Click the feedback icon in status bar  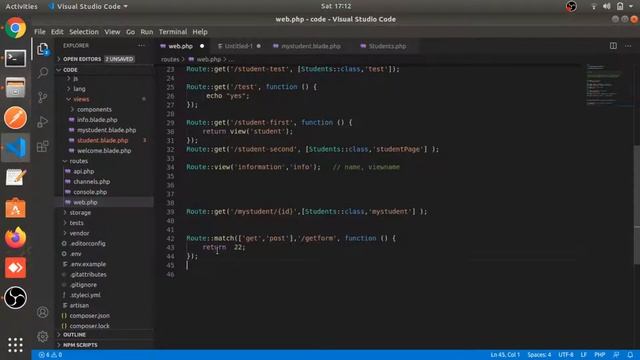[616, 355]
